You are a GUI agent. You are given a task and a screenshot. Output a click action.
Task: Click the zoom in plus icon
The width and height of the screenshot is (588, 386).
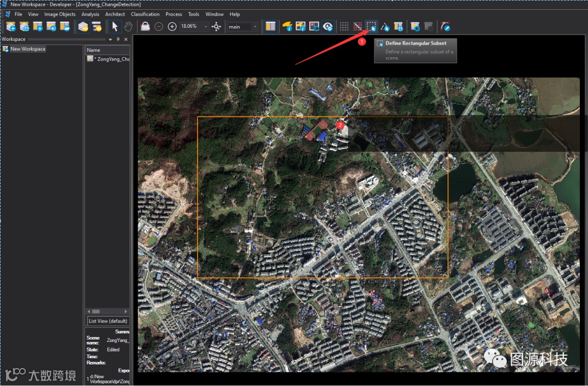tap(172, 27)
